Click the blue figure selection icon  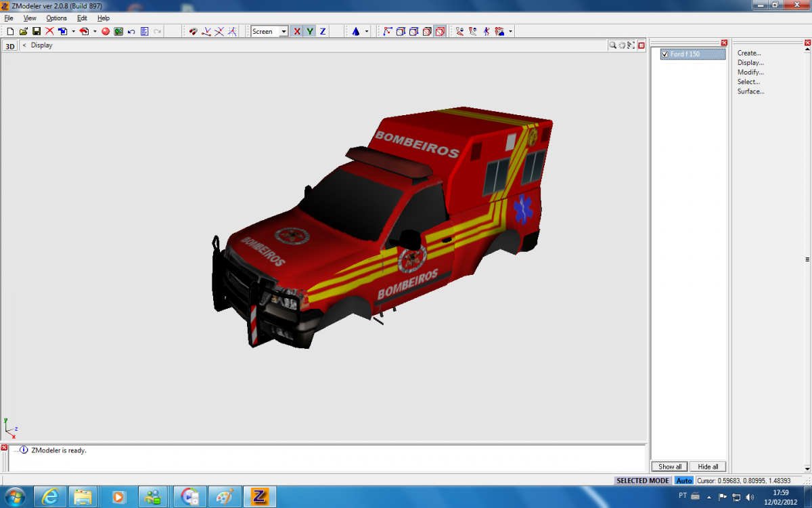(487, 31)
